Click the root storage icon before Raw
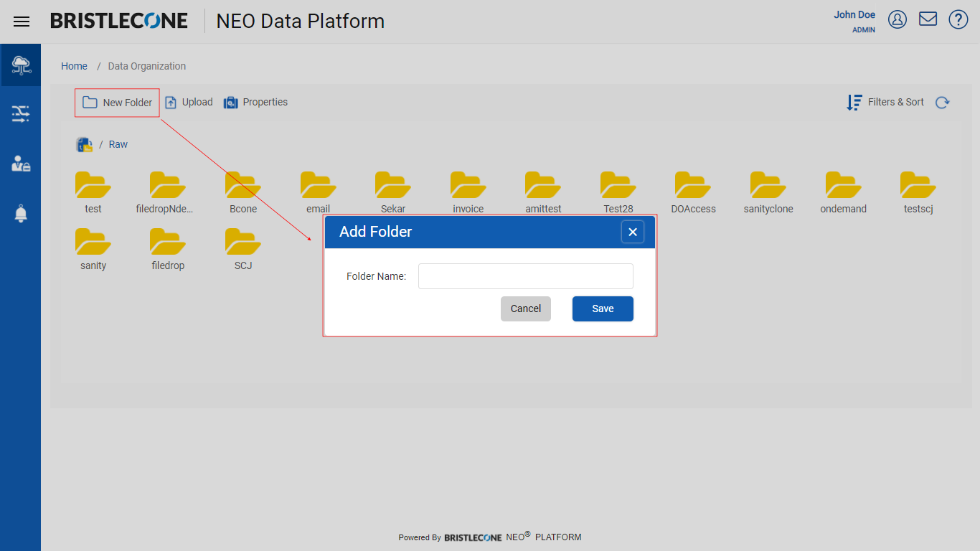 tap(85, 145)
